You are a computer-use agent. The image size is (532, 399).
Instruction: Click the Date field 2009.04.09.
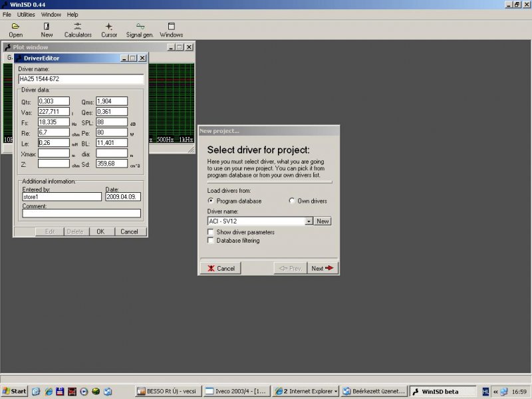tap(123, 197)
